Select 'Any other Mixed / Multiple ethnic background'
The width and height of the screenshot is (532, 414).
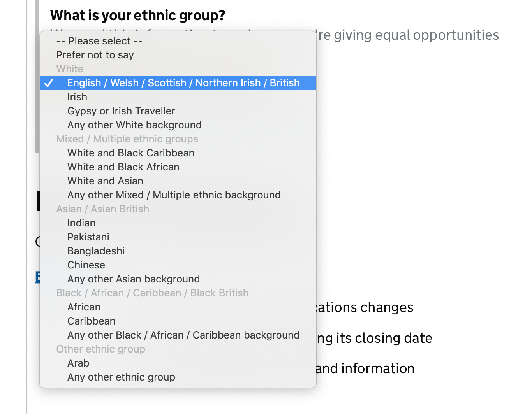click(x=174, y=195)
